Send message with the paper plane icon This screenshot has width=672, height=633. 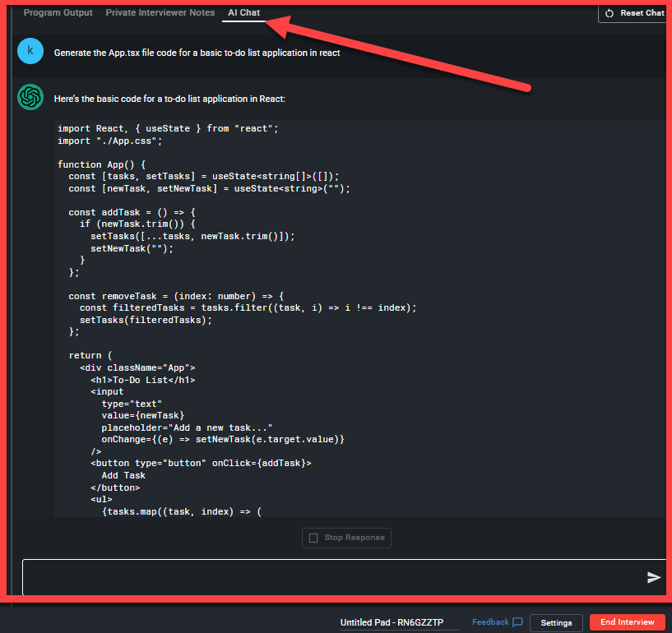point(654,577)
